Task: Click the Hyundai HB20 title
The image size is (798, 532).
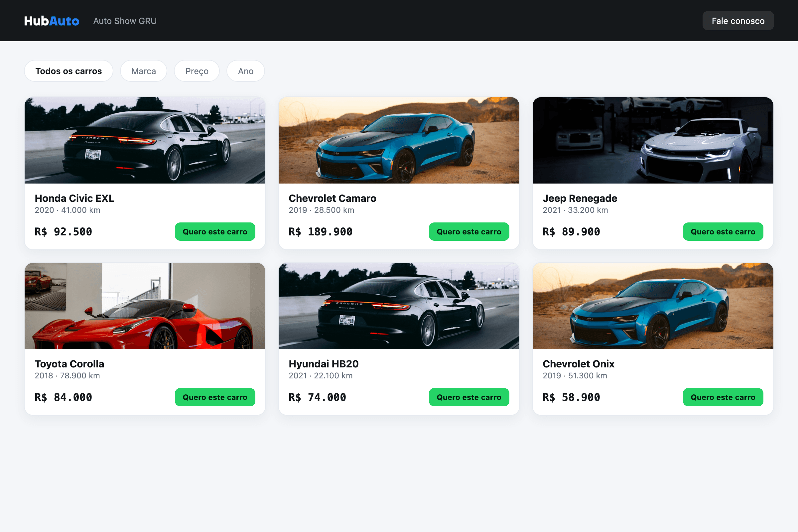Action: tap(324, 364)
